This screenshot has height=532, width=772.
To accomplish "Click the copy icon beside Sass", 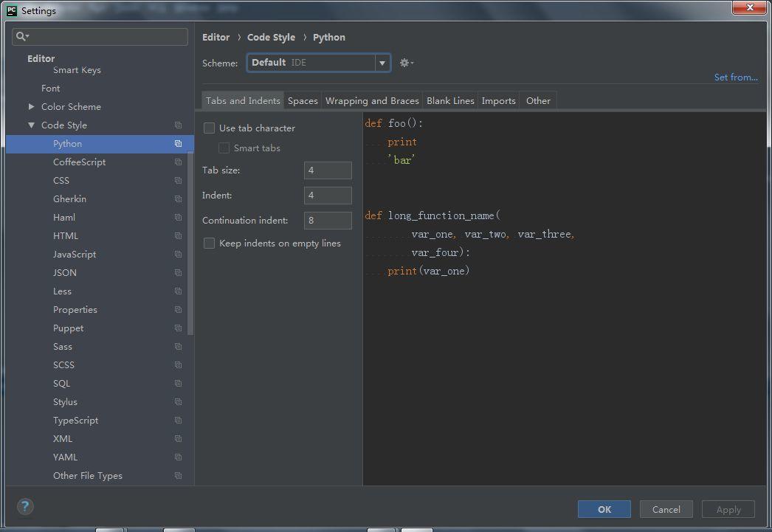I will tap(178, 347).
